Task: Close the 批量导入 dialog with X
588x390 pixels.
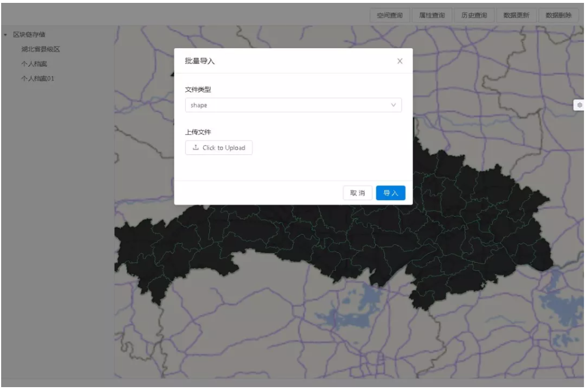Action: tap(400, 61)
